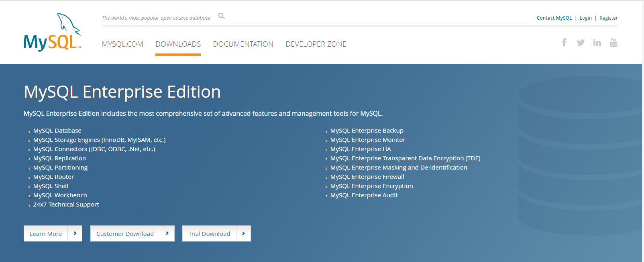The height and width of the screenshot is (262, 644).
Task: Open the DEVELOPER ZONE nav item
Action: 316,44
